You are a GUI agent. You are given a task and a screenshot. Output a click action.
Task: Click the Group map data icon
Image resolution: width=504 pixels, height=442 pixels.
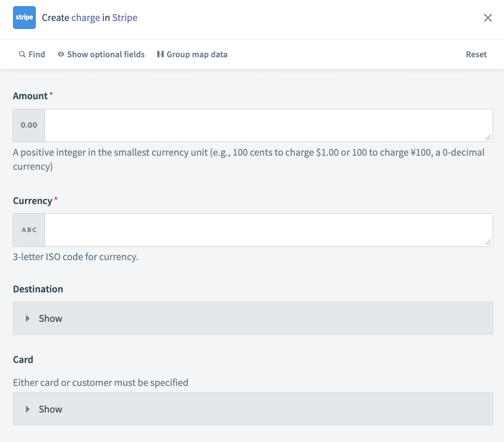pyautogui.click(x=160, y=54)
